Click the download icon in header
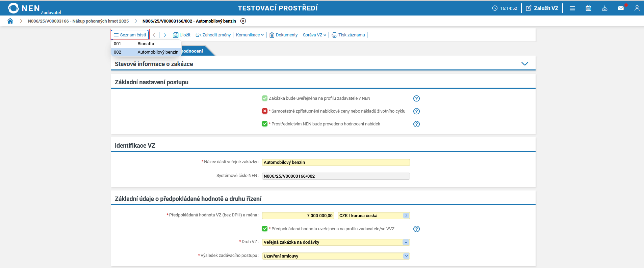The height and width of the screenshot is (268, 644). pyautogui.click(x=604, y=8)
